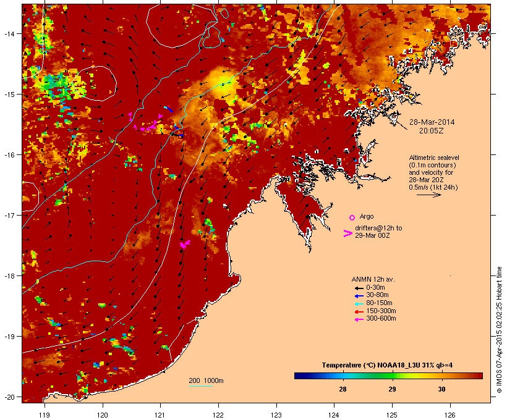Click the cyan 80-150m legend arrow
Screen dimensions: 507x420
click(x=359, y=304)
